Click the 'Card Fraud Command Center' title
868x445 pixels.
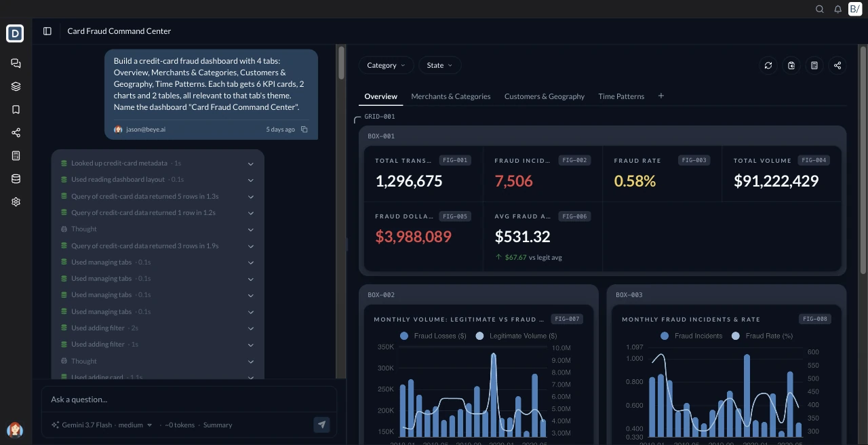(119, 31)
